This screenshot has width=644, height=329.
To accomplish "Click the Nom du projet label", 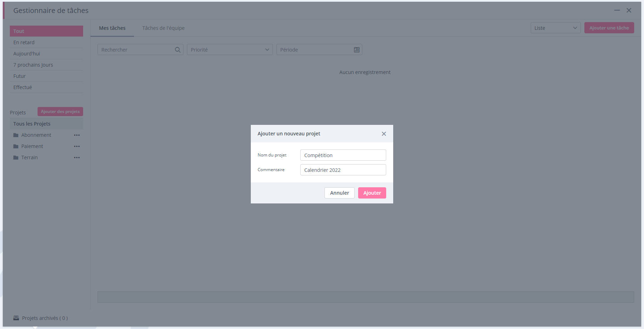I will click(x=272, y=155).
